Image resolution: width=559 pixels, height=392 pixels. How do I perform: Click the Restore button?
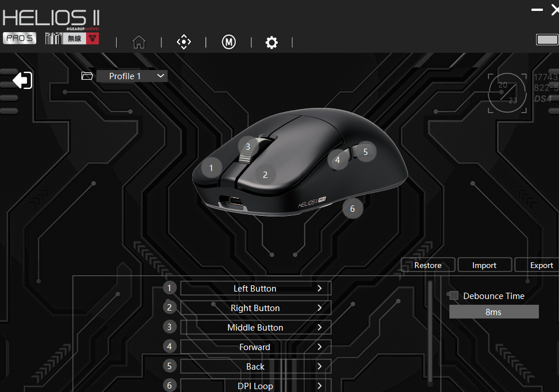(x=428, y=265)
